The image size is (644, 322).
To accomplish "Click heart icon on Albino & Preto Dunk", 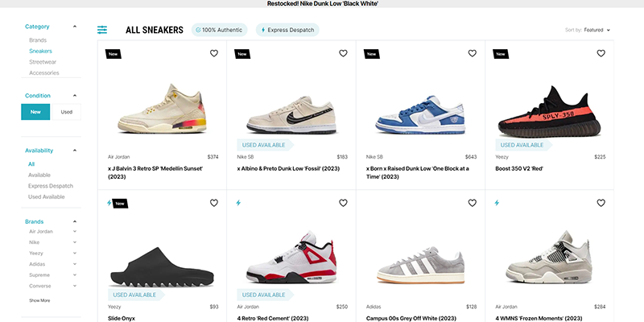I will [x=343, y=54].
